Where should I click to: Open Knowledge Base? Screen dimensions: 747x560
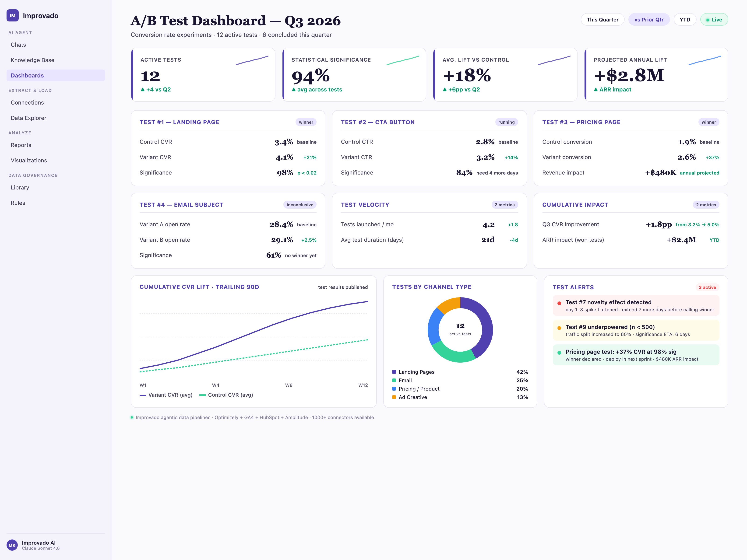click(x=56, y=60)
